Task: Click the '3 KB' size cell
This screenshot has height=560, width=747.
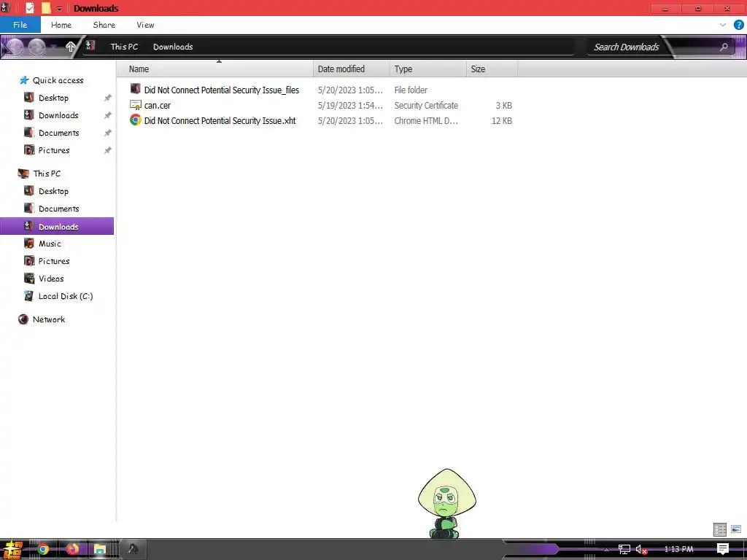Action: (x=503, y=105)
